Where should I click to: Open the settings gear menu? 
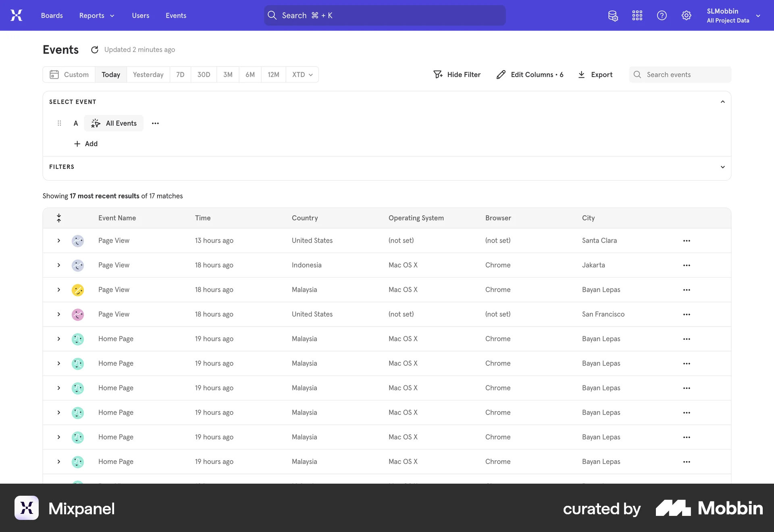tap(686, 15)
